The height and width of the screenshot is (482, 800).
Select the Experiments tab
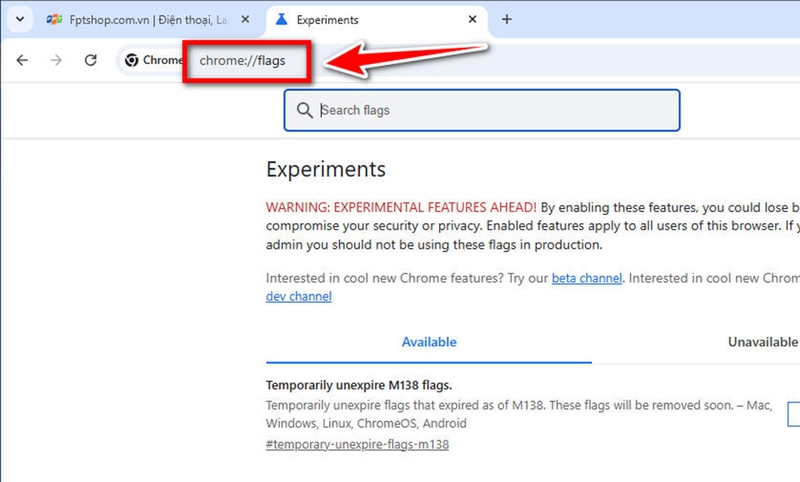[377, 20]
